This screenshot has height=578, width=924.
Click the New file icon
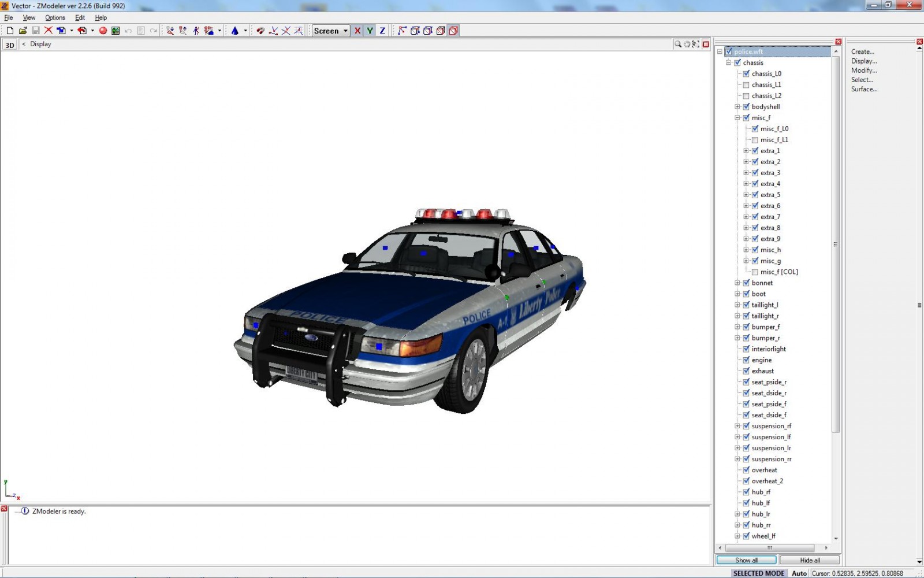click(x=10, y=31)
